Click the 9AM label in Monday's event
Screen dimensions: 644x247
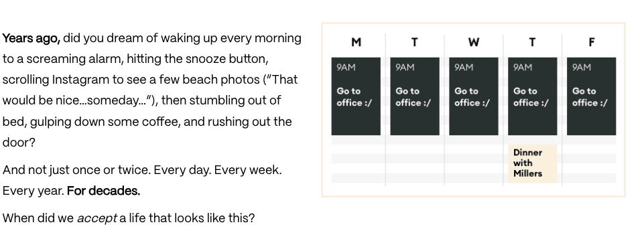(x=346, y=68)
